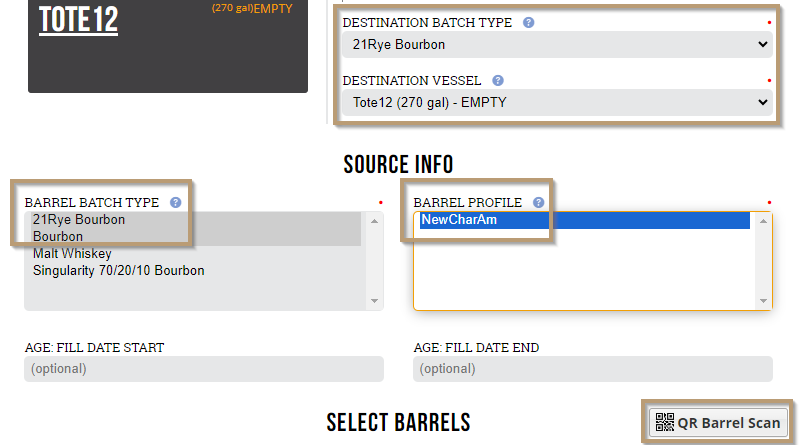Click help icon next to Barrel Profile

538,202
